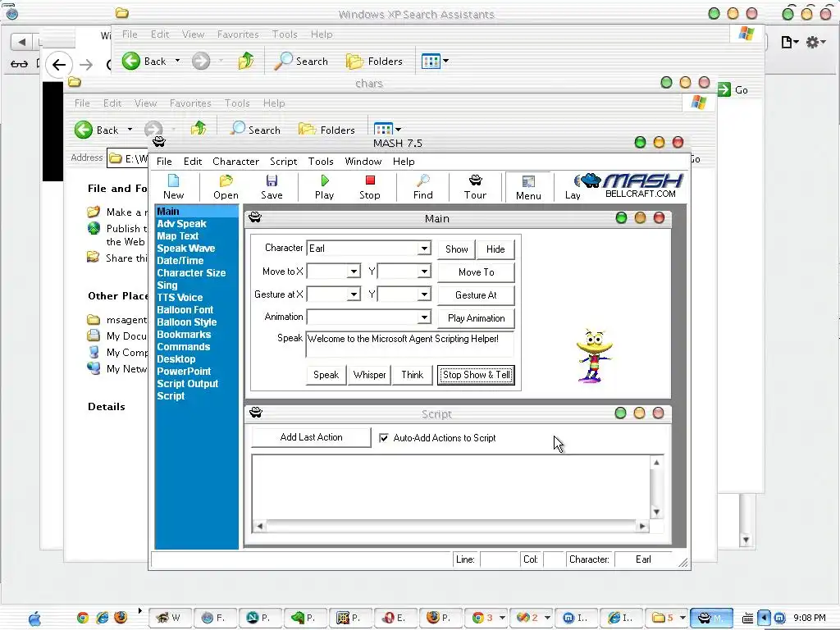
Task: Open a script with the Open icon
Action: click(226, 187)
